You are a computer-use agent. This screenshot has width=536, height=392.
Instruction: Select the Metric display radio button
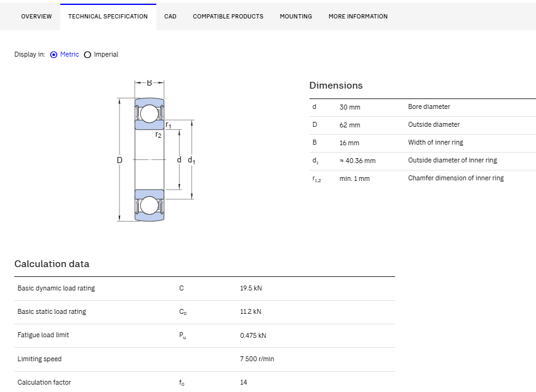(54, 55)
